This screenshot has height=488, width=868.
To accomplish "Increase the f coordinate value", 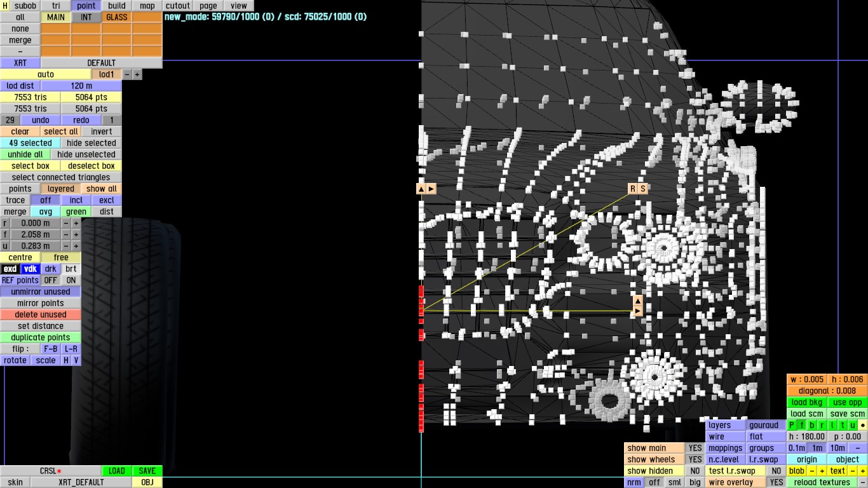I will (76, 234).
